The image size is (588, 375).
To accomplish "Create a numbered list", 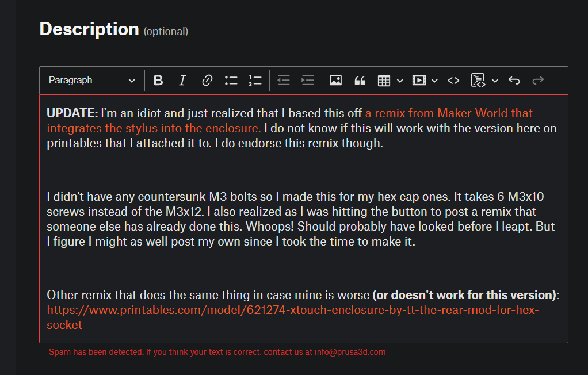I will (255, 81).
